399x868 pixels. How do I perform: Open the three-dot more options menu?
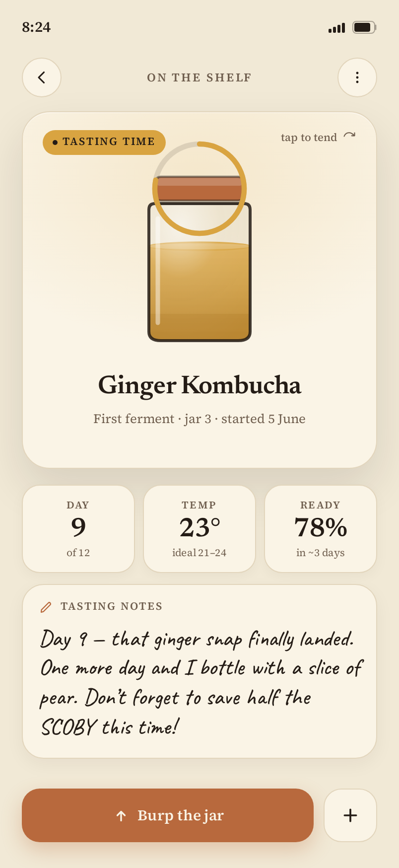(x=357, y=77)
